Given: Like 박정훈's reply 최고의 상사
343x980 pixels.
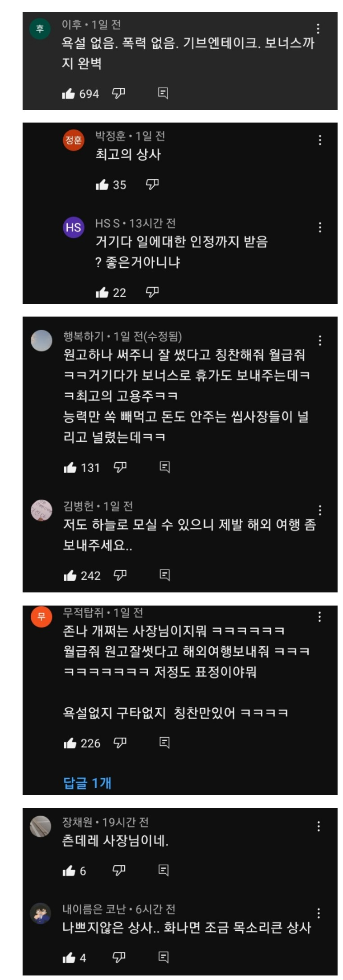Looking at the screenshot, I should pos(102,185).
